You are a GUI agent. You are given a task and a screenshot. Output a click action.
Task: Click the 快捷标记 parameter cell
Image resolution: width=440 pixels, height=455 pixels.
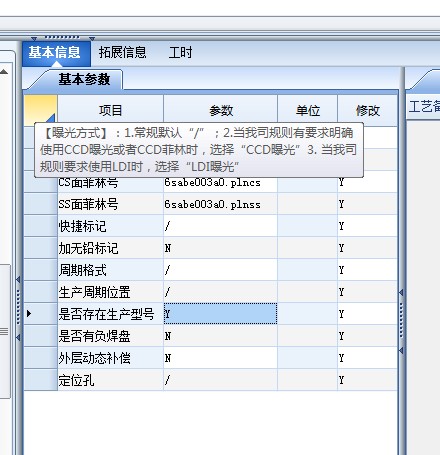[x=220, y=226]
